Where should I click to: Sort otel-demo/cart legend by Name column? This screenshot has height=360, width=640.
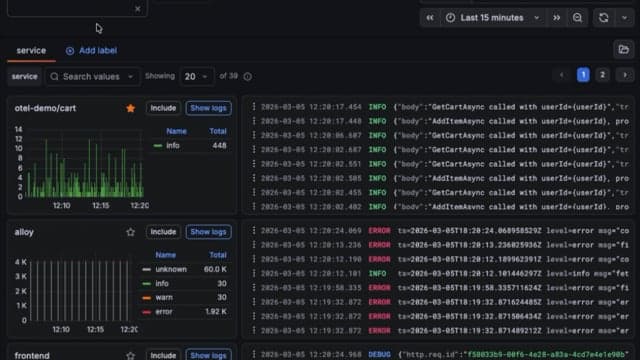click(176, 131)
